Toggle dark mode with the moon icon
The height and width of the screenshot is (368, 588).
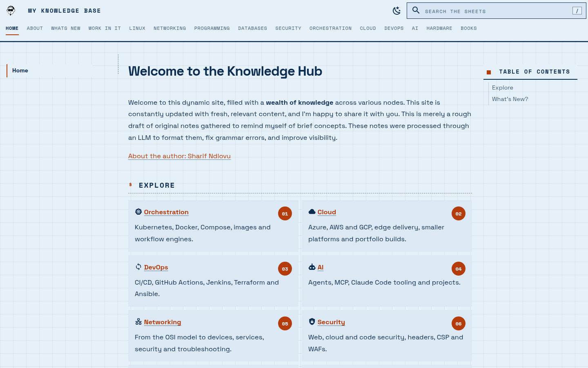(x=396, y=11)
